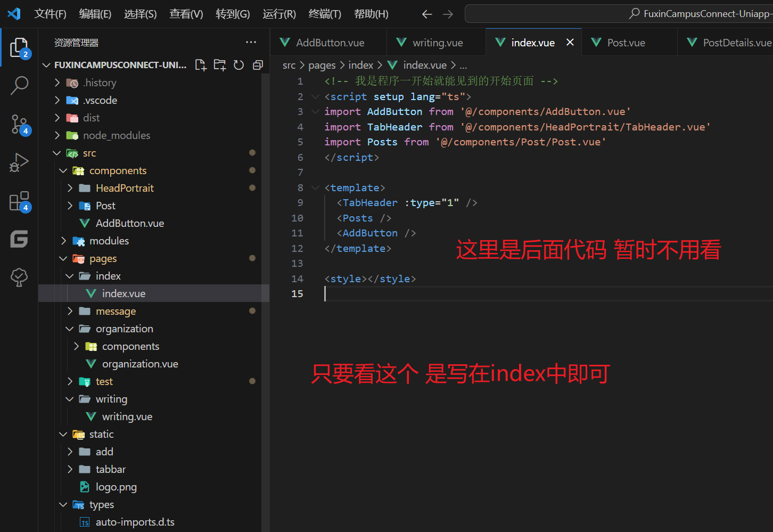The image size is (773, 532).
Task: Expand the node_modules folder
Action: (57, 135)
